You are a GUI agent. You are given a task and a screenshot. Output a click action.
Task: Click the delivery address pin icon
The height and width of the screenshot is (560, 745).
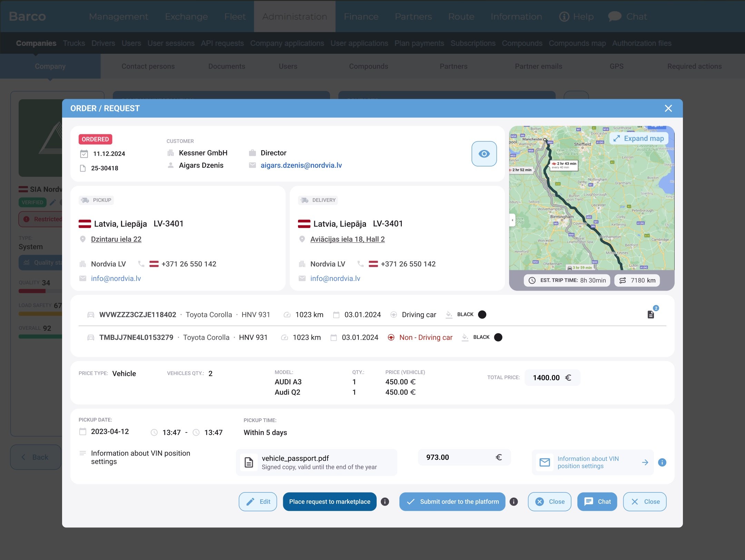point(302,239)
